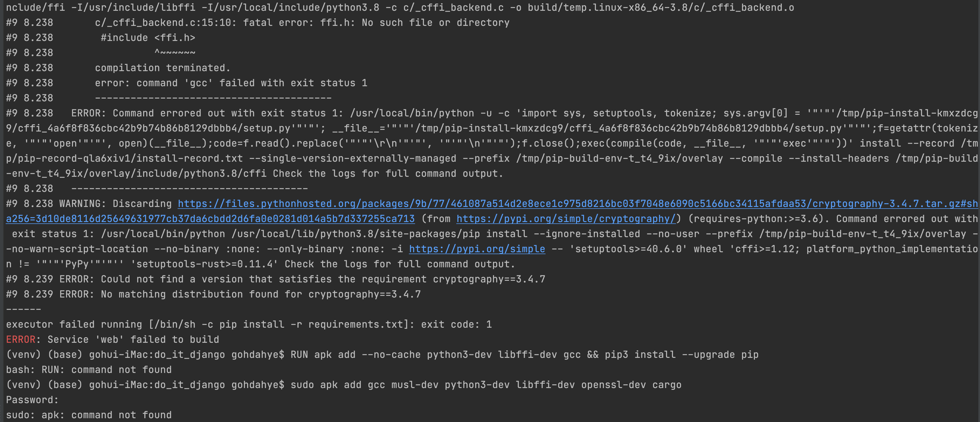This screenshot has height=422, width=980.
Task: Open the cryptography-3.4.7.tar.gz files.pythonhosted.org link
Action: click(x=578, y=203)
